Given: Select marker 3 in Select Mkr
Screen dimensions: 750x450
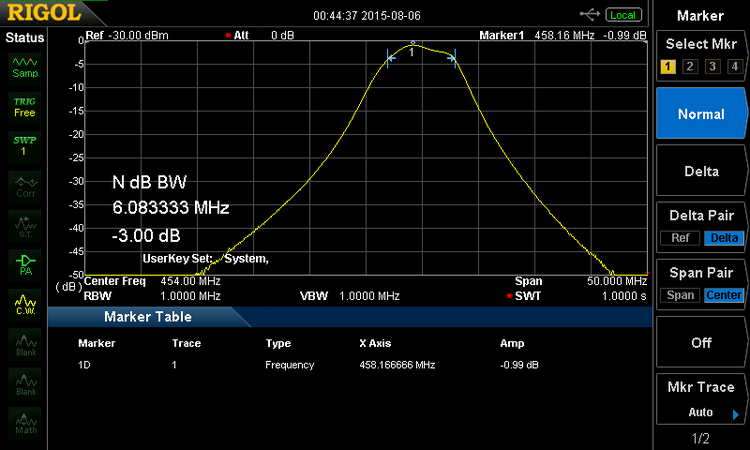Looking at the screenshot, I should 712,67.
